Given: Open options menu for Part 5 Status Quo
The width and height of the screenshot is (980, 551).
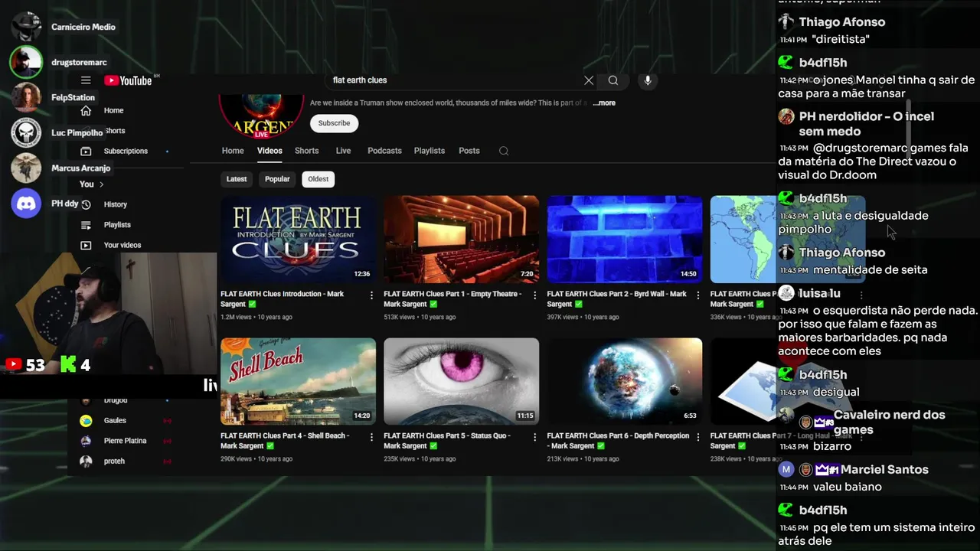Looking at the screenshot, I should (x=535, y=437).
